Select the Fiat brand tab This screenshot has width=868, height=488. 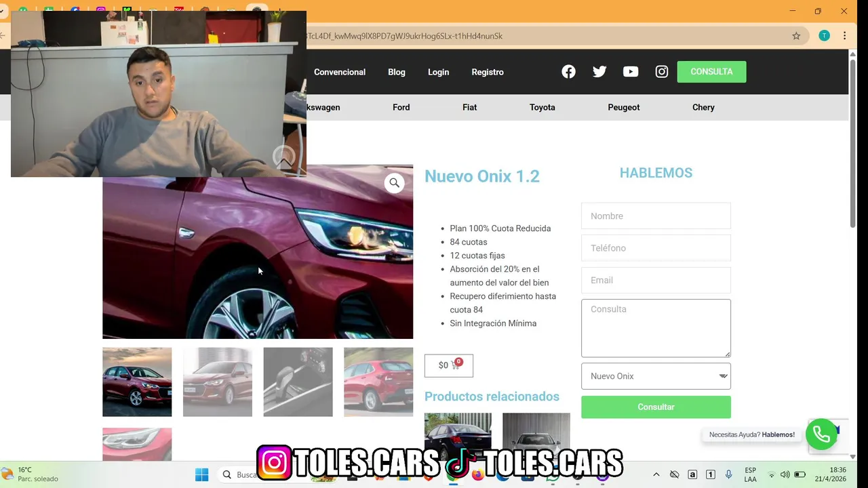coord(470,107)
